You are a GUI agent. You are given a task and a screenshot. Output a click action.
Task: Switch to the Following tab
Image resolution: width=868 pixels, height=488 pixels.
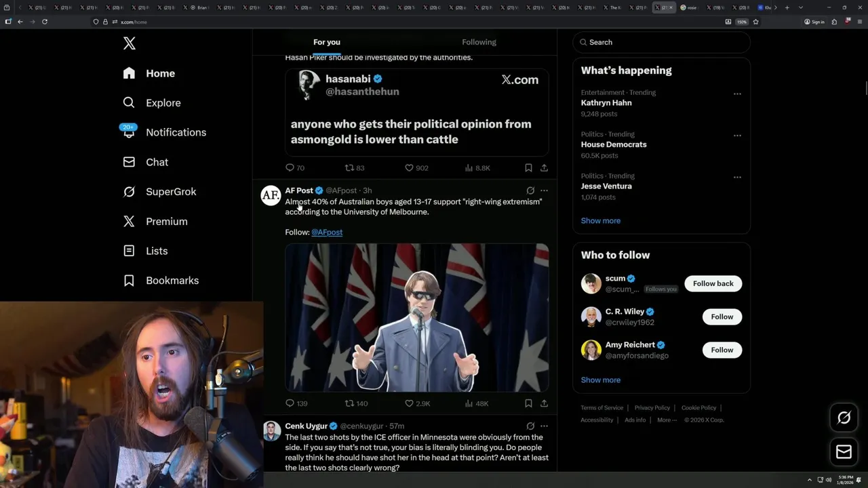(479, 42)
